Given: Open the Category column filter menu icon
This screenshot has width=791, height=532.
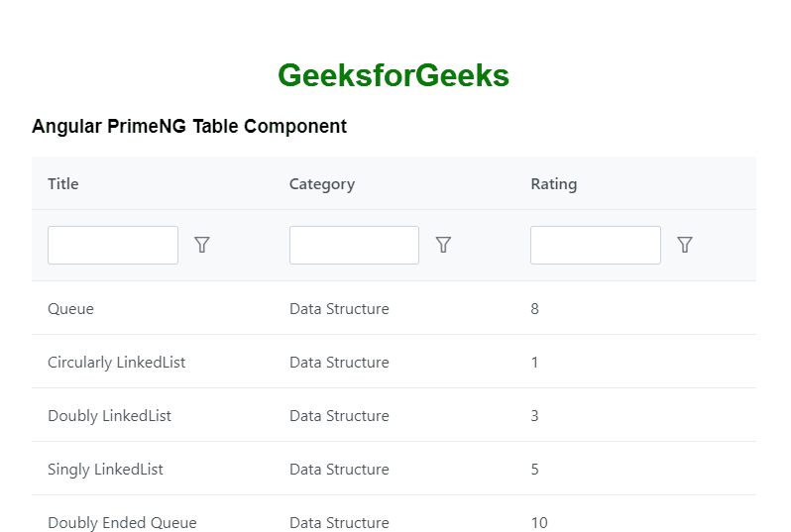Looking at the screenshot, I should (x=443, y=245).
